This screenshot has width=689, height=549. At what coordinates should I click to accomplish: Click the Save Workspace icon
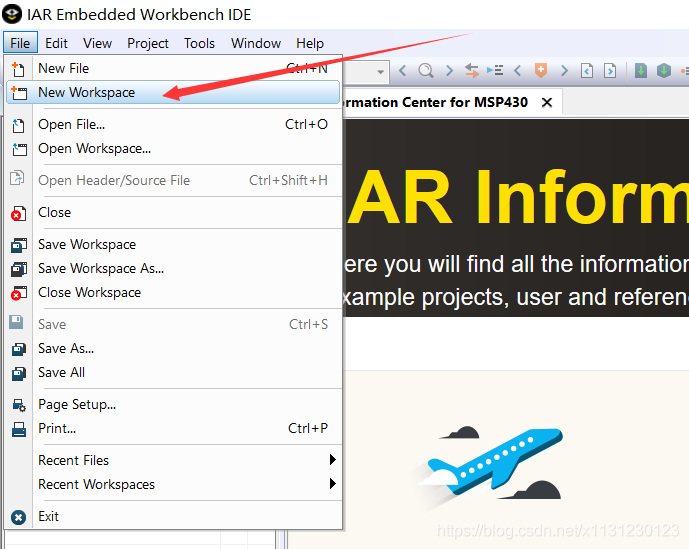(18, 245)
